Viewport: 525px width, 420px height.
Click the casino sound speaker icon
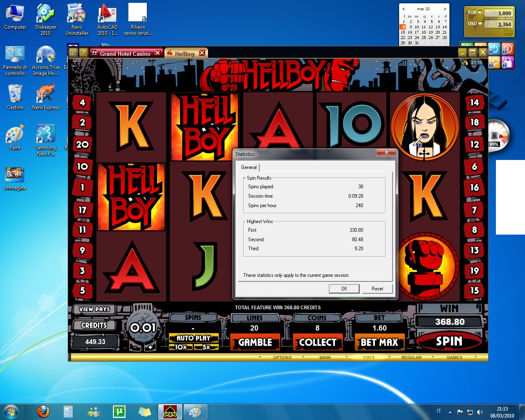465,62
